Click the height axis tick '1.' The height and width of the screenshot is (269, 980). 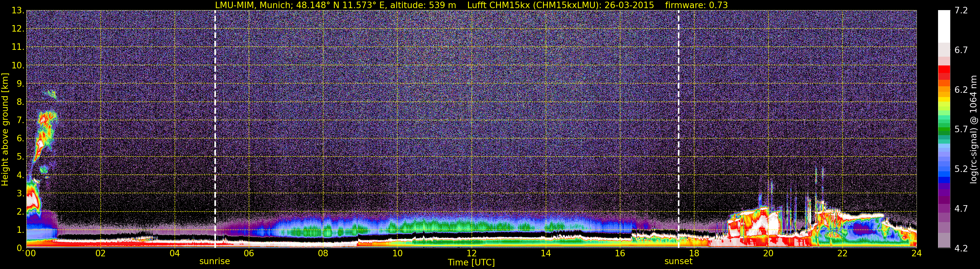tap(20, 230)
